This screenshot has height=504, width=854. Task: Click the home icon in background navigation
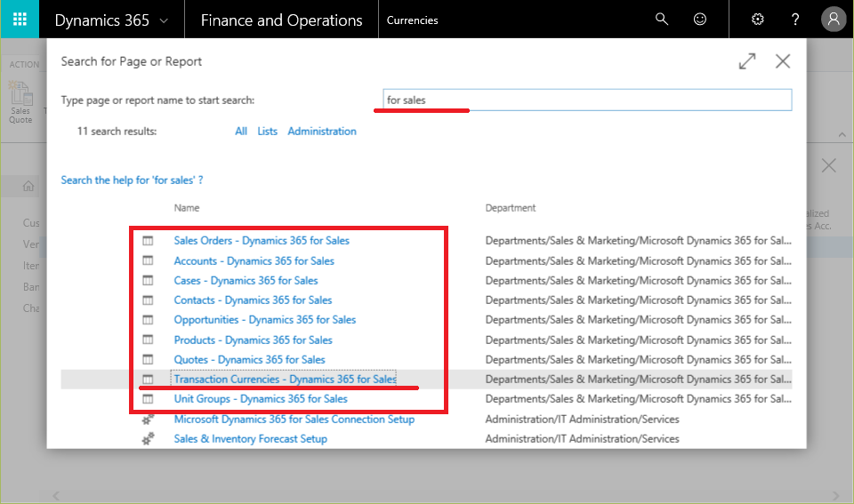28,186
